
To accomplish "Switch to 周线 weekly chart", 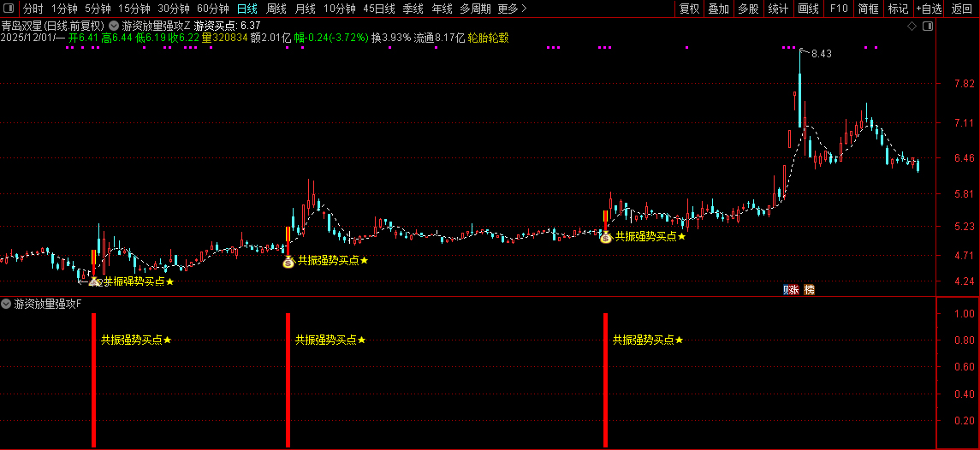I will (x=276, y=9).
